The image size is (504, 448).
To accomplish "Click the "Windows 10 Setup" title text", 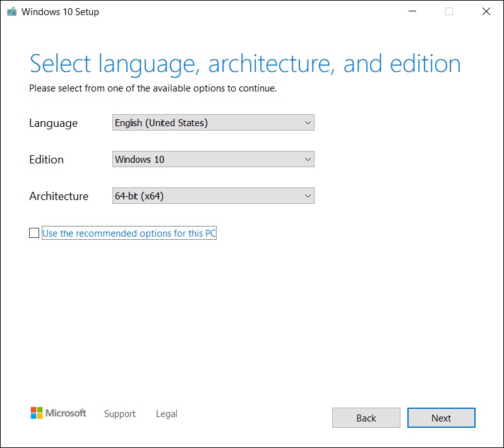I will tap(60, 12).
